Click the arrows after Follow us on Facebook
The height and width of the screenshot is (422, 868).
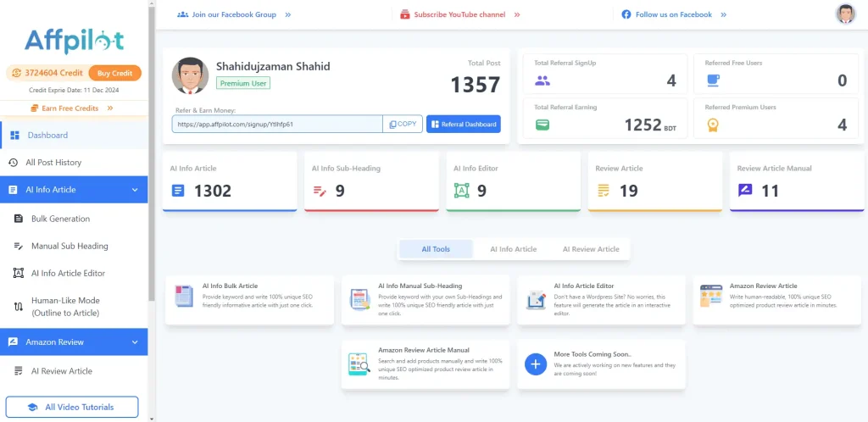click(724, 15)
